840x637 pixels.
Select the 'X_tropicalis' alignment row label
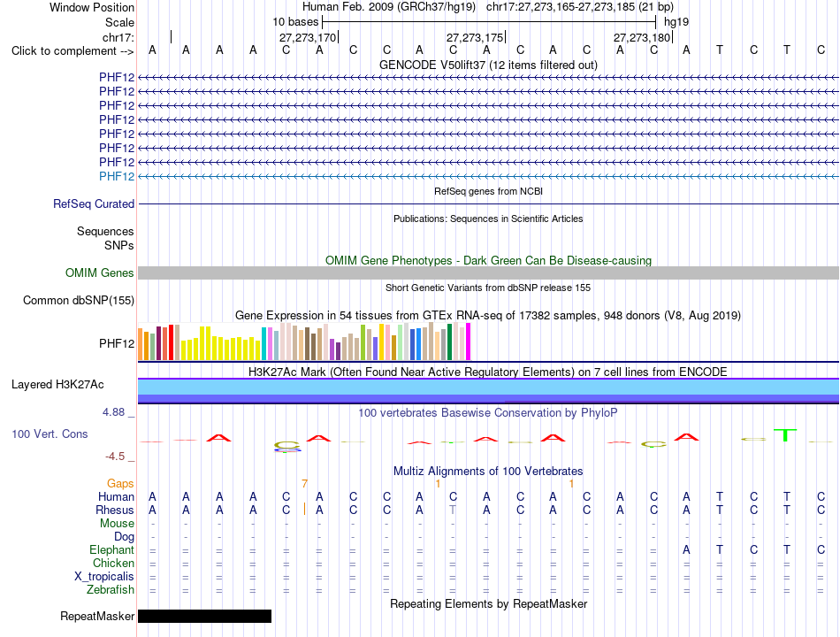pyautogui.click(x=104, y=577)
